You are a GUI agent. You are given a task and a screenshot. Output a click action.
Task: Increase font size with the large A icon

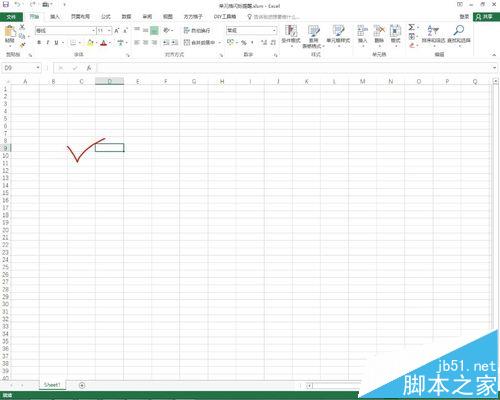click(x=117, y=31)
